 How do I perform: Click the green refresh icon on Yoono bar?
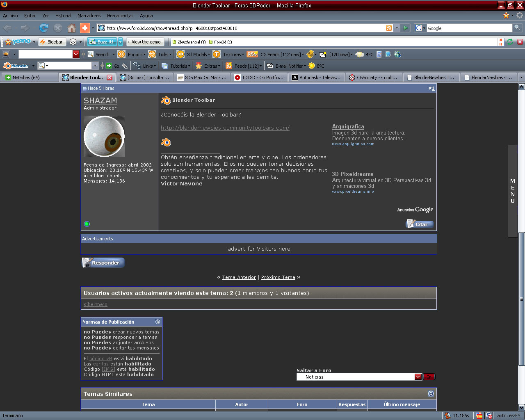pos(510,42)
